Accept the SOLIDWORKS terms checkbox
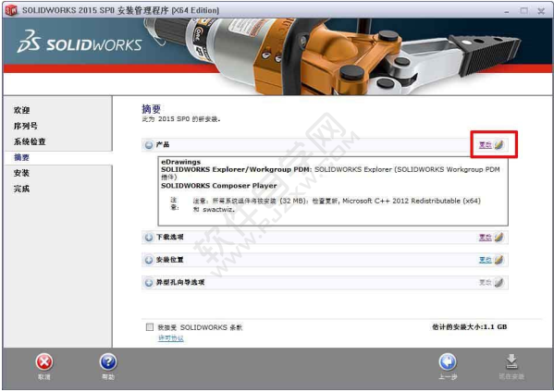Viewport: 554px width, 392px height. (150, 327)
